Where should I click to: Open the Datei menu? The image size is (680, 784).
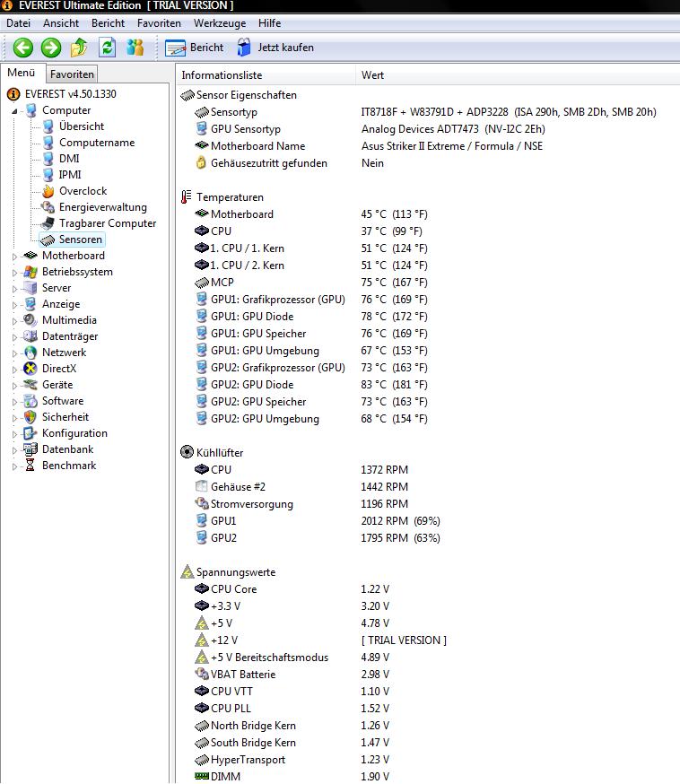(19, 23)
